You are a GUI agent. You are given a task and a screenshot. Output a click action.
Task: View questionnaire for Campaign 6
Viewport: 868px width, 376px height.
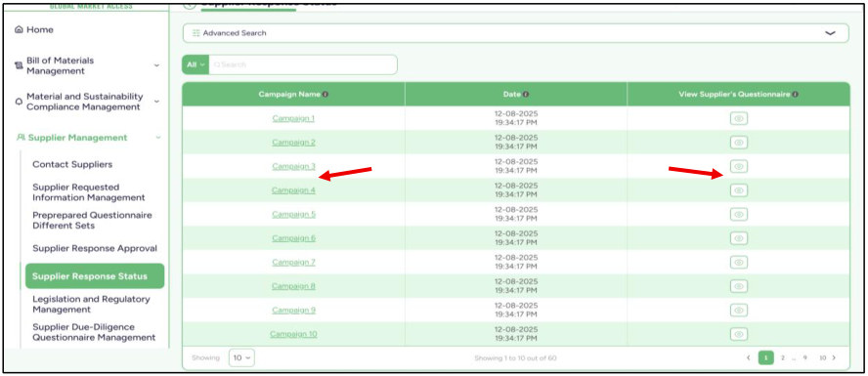click(738, 238)
